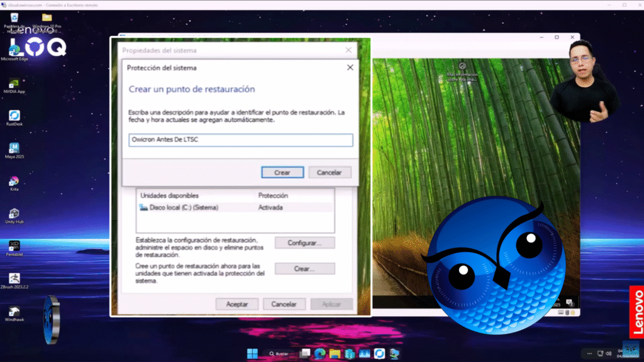Open the Windhawk desktop shortcut

click(14, 311)
